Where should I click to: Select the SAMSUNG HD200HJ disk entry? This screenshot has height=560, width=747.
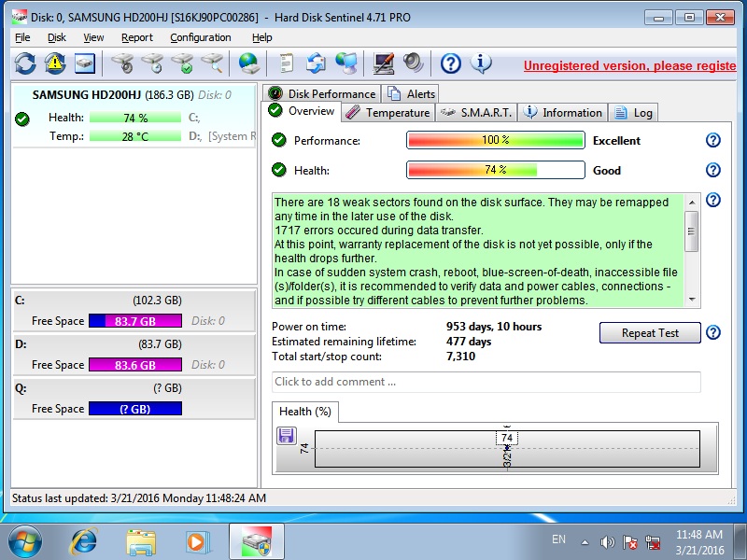(134, 116)
